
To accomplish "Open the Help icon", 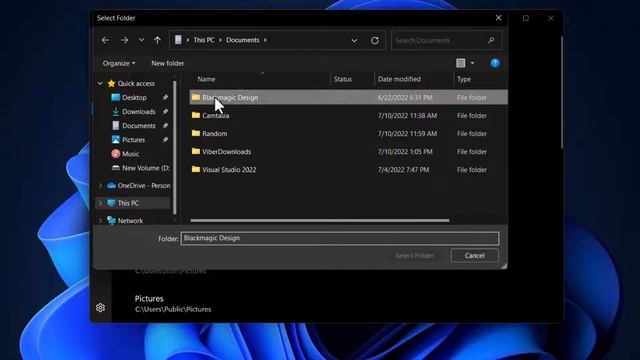I will tap(495, 63).
